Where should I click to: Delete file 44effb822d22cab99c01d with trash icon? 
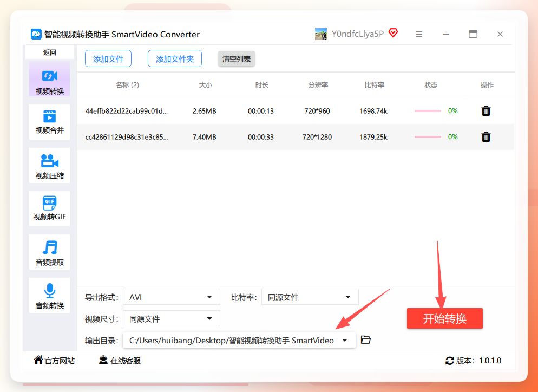(x=486, y=111)
